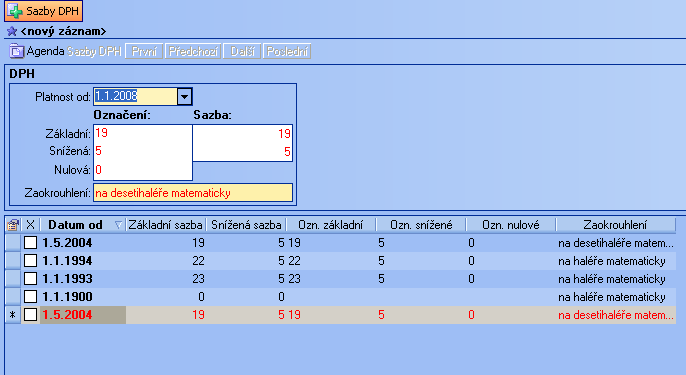Image resolution: width=686 pixels, height=375 pixels.
Task: Check the checkbox for 1.1.1993 row
Action: [30, 279]
